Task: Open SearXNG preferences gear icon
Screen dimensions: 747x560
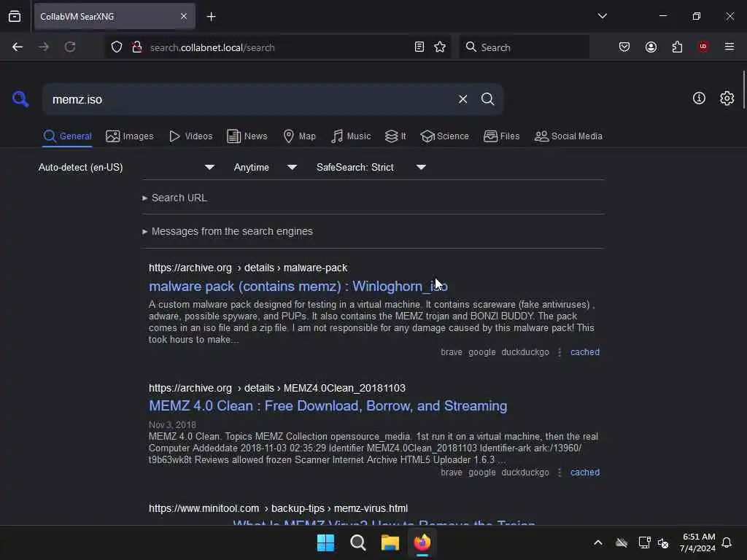Action: (x=727, y=98)
